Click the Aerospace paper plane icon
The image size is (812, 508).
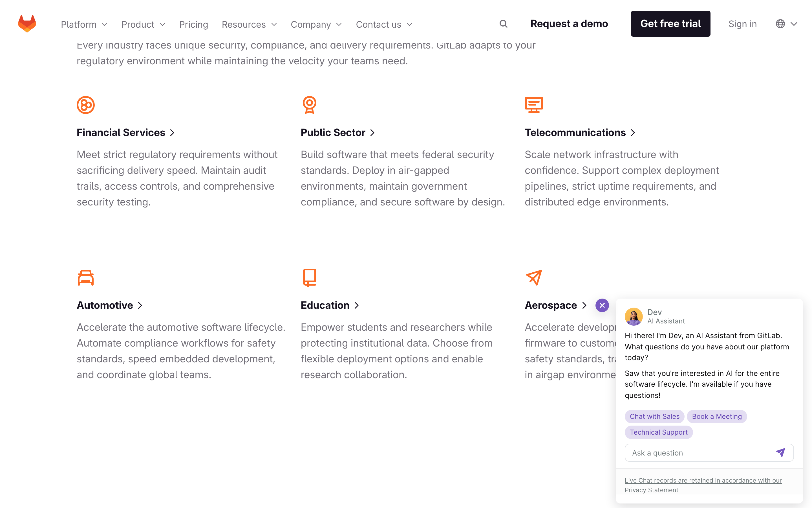[534, 277]
